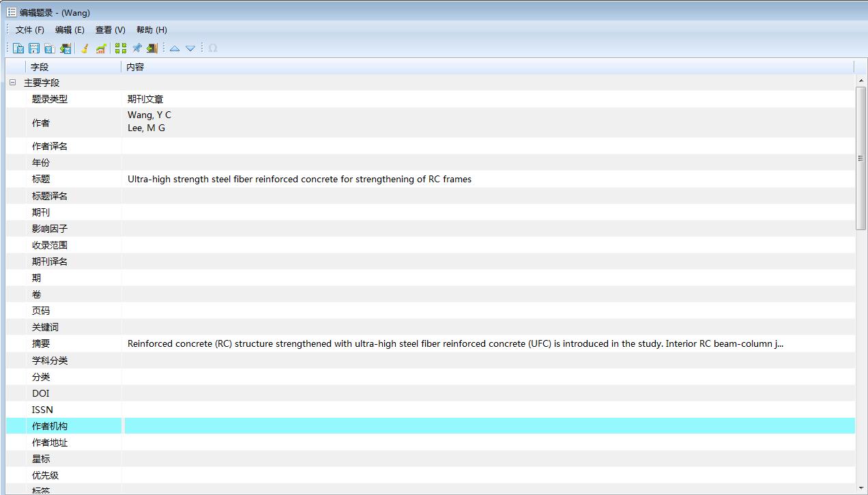Open the 编辑 (E) menu
This screenshot has height=495, width=868.
pos(70,30)
